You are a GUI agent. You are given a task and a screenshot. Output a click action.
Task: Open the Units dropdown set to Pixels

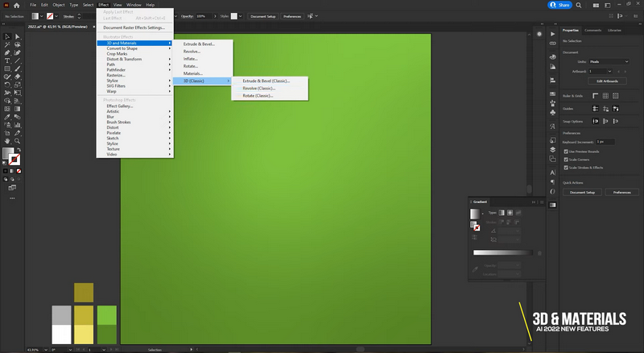coord(609,62)
